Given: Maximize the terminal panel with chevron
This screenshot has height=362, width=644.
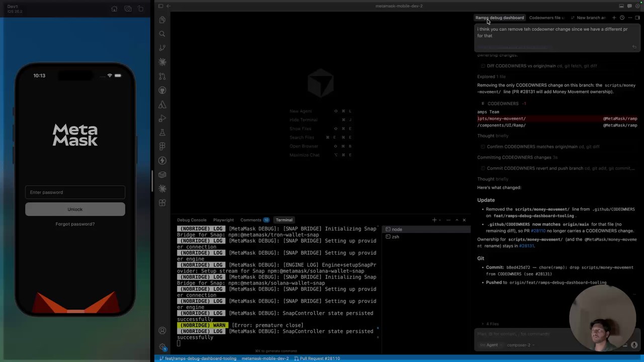Looking at the screenshot, I should (x=457, y=220).
